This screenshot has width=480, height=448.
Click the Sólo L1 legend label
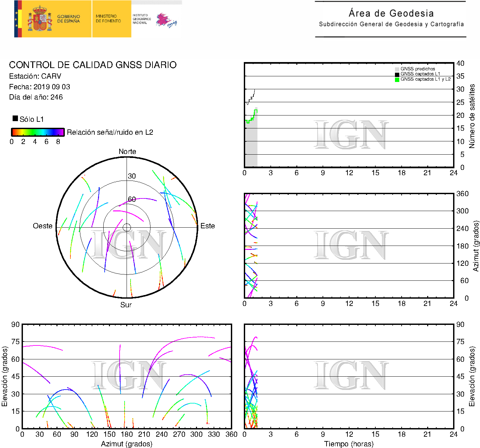[32, 119]
